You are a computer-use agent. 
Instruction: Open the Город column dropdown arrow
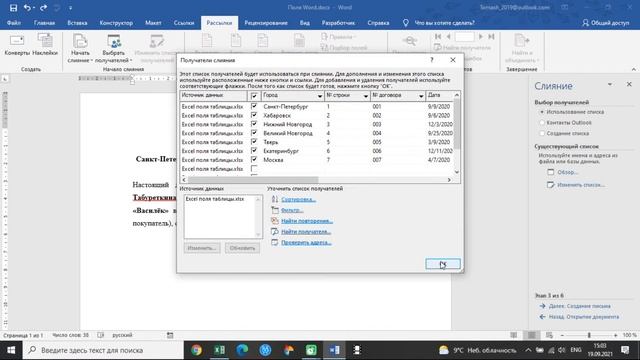(x=320, y=96)
